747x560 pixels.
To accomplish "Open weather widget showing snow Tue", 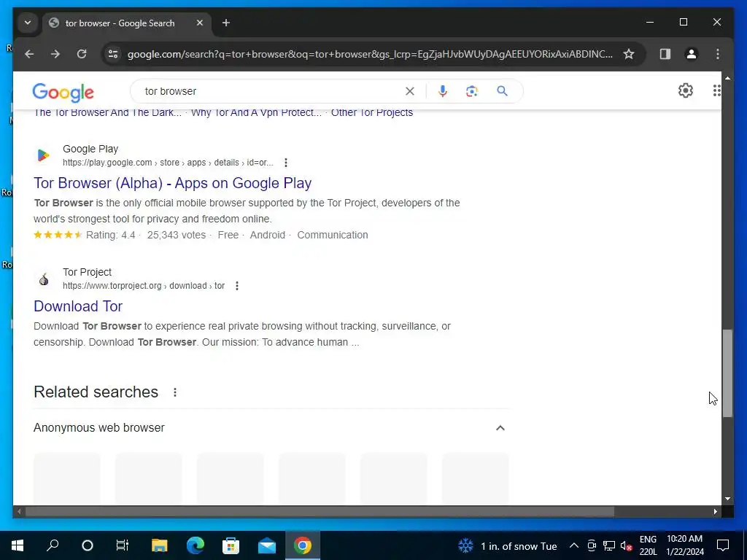I will [508, 546].
